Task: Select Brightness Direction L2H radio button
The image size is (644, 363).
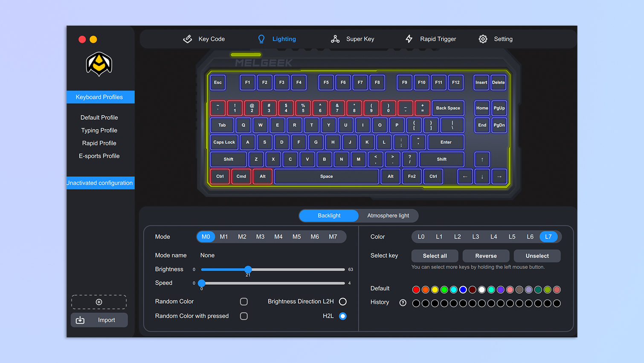Action: tap(343, 302)
